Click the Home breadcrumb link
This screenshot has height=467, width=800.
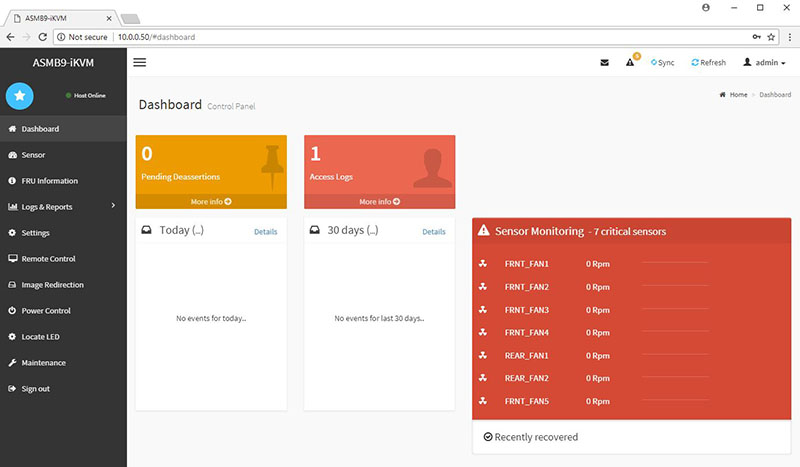(x=734, y=94)
